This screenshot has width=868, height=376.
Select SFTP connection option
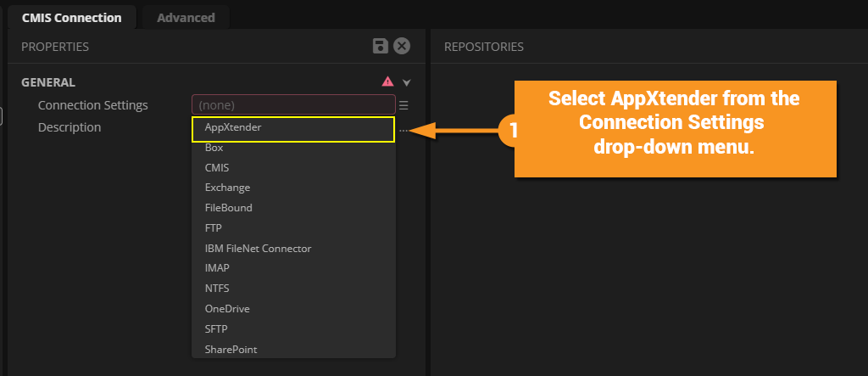pos(216,329)
